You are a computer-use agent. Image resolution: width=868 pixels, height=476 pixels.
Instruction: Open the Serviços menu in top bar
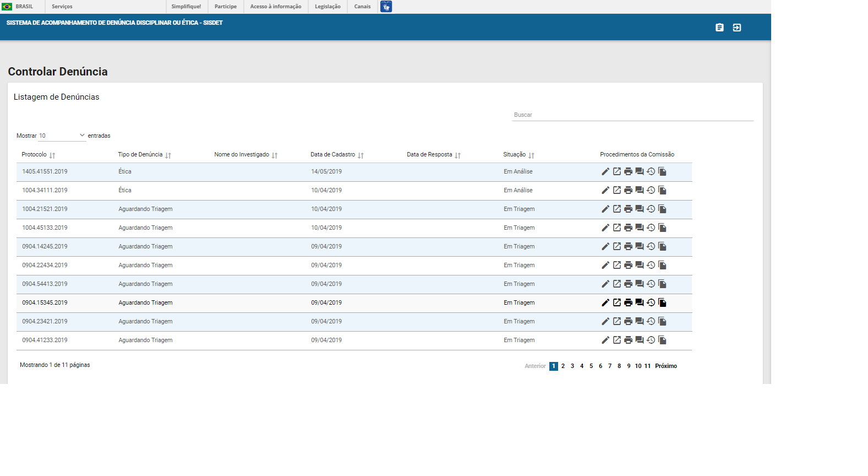62,7
